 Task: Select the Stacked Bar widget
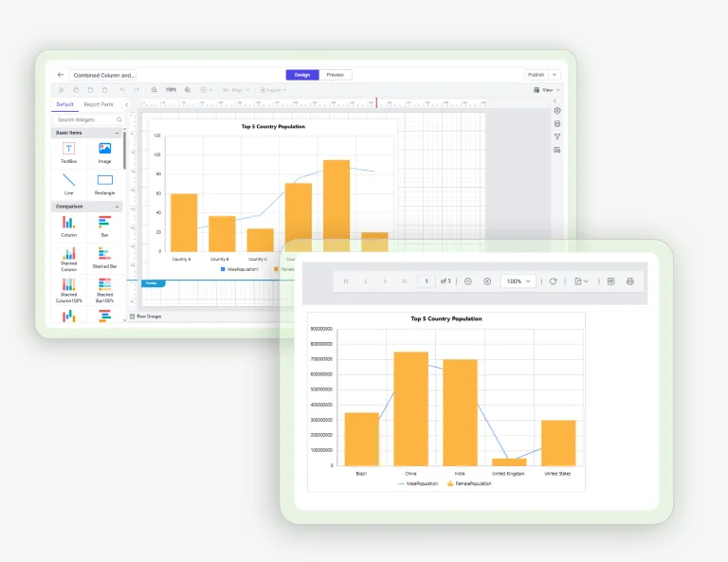[x=105, y=258]
